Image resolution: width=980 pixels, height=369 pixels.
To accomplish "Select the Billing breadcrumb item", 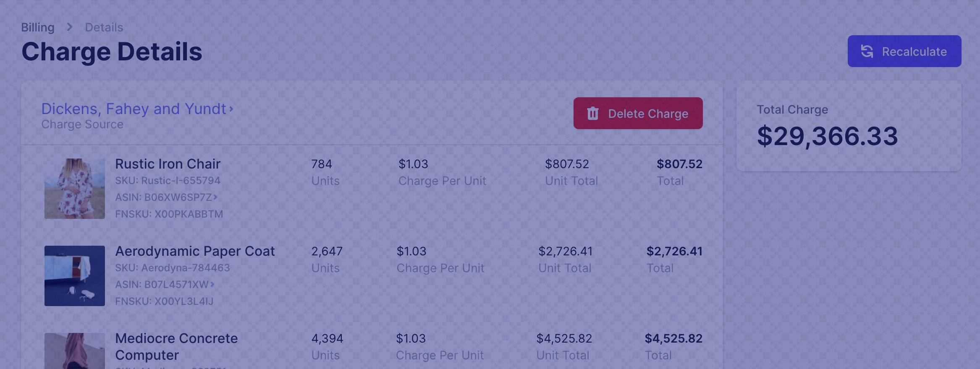I will (38, 27).
